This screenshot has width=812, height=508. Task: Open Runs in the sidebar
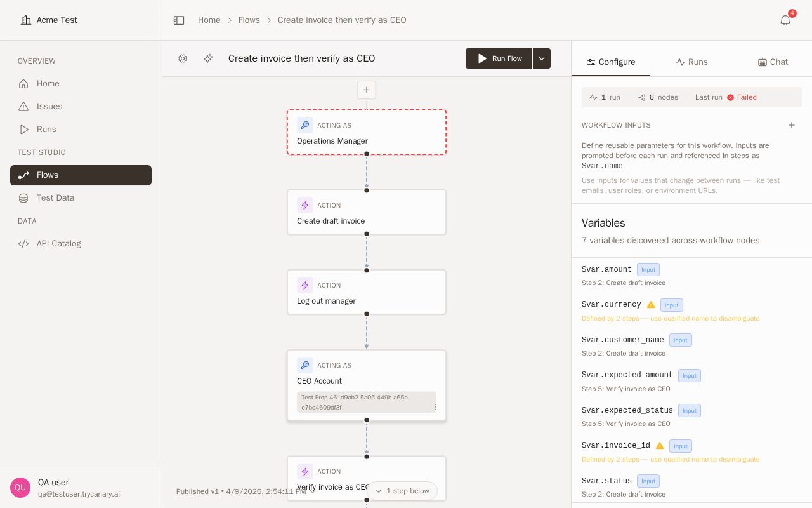coord(81,130)
